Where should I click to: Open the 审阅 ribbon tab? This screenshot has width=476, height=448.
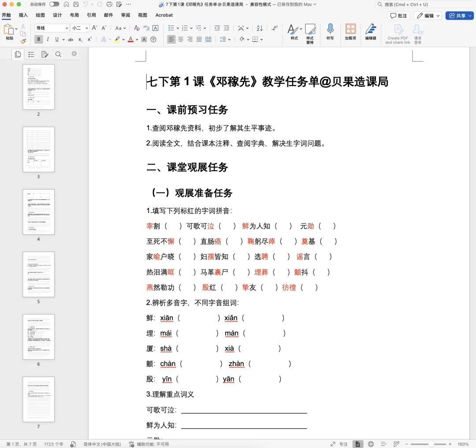pos(125,15)
